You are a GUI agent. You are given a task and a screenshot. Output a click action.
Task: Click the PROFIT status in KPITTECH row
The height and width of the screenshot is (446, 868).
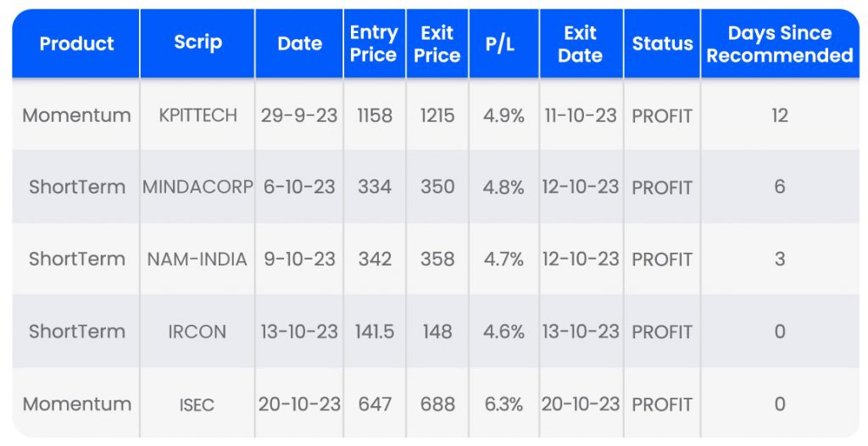pyautogui.click(x=662, y=115)
